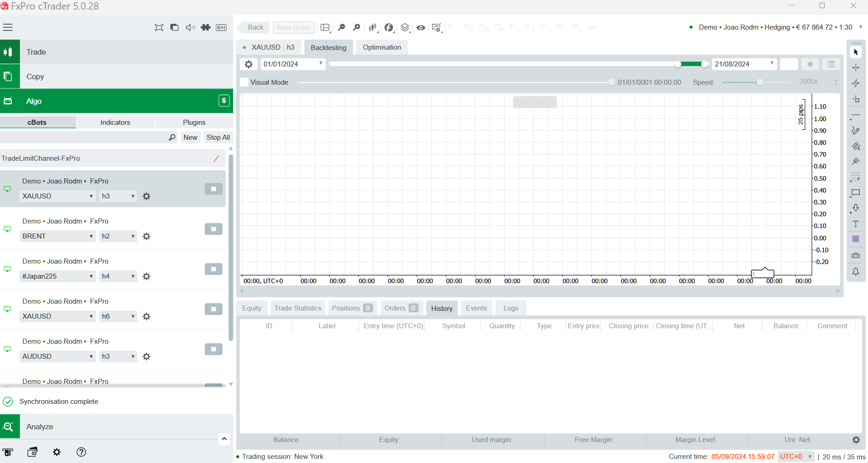Click the zoom in magnifier icon
The width and height of the screenshot is (868, 463).
coord(357,27)
